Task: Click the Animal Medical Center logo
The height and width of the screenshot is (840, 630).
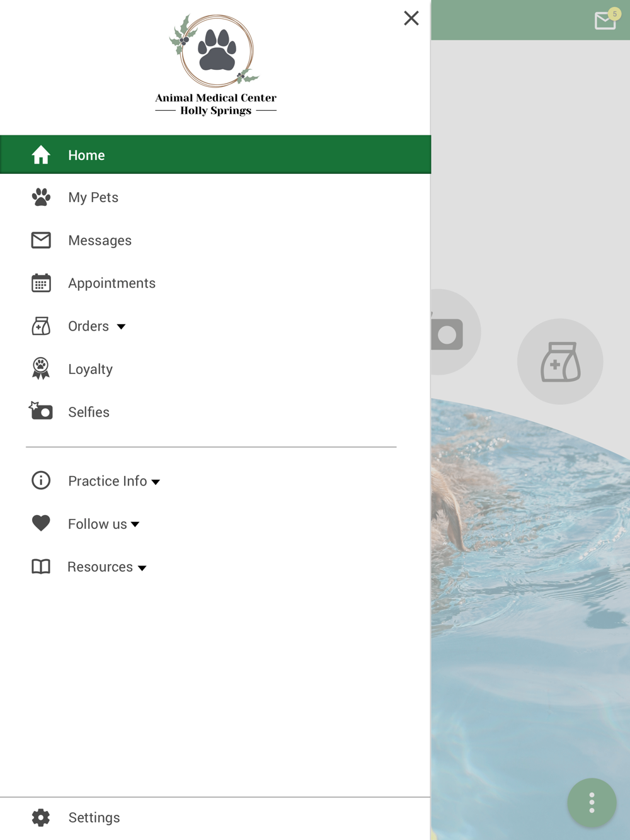Action: (x=216, y=65)
